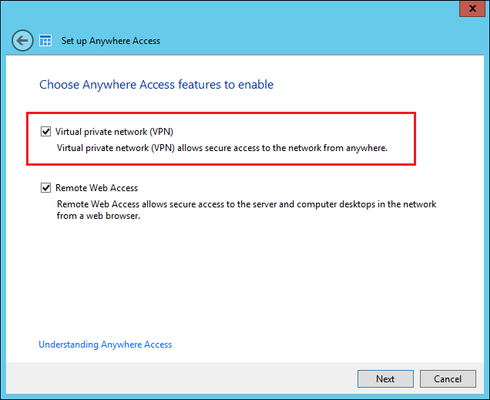490x400 pixels.
Task: Proceed with the Next button
Action: tap(385, 379)
